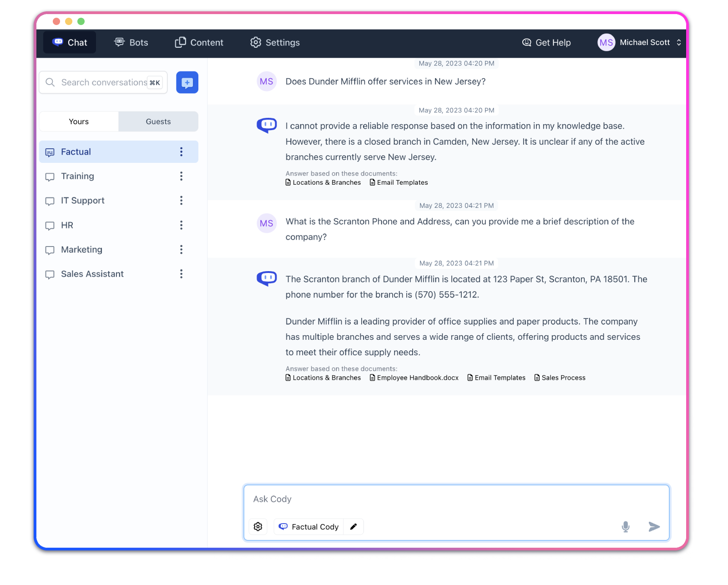Click the IT Support chat bubble icon
This screenshot has height=585, width=728.
coord(50,202)
